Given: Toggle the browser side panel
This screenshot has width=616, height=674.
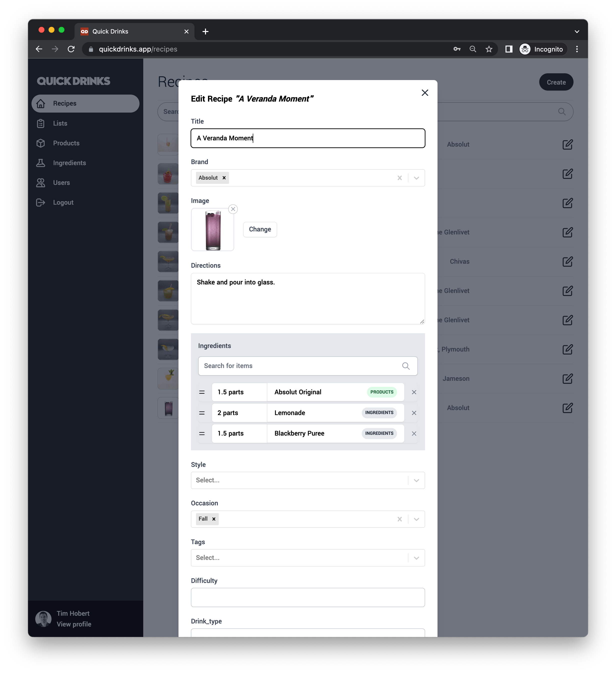Looking at the screenshot, I should point(508,49).
